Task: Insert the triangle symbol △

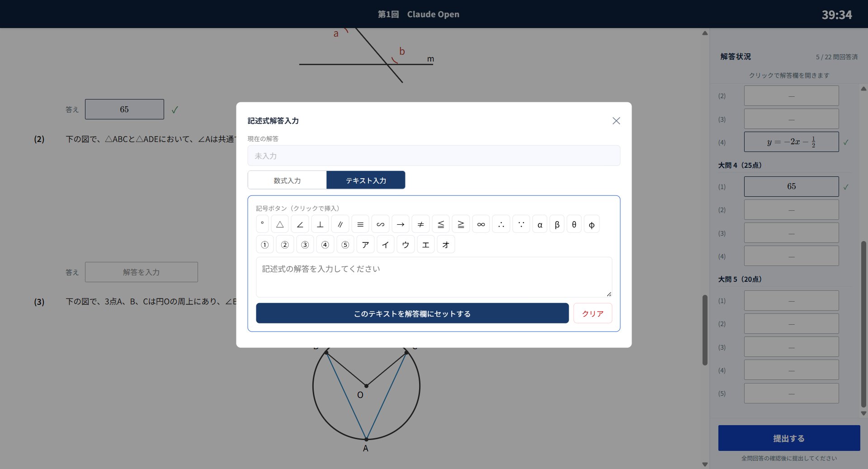Action: click(x=280, y=224)
